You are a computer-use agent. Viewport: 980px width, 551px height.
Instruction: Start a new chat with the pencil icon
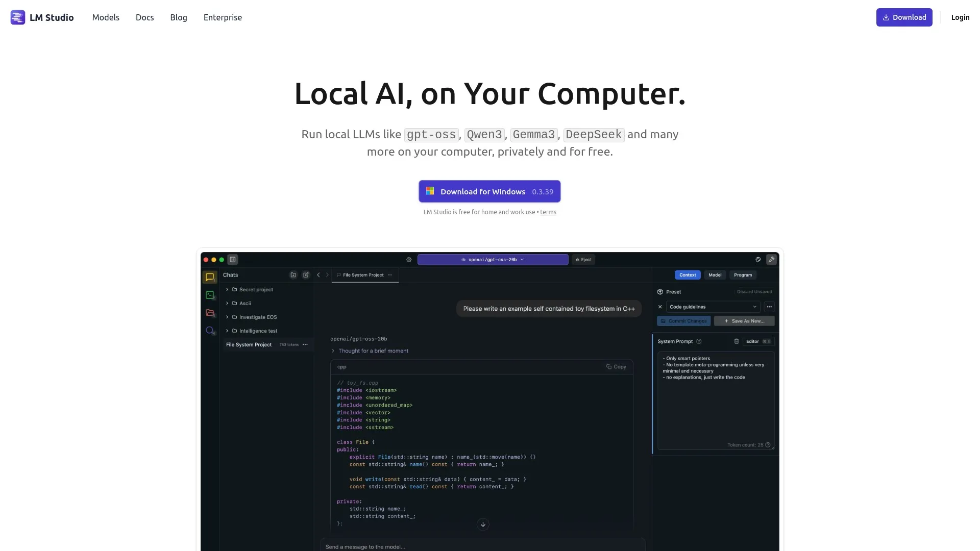[x=306, y=275]
